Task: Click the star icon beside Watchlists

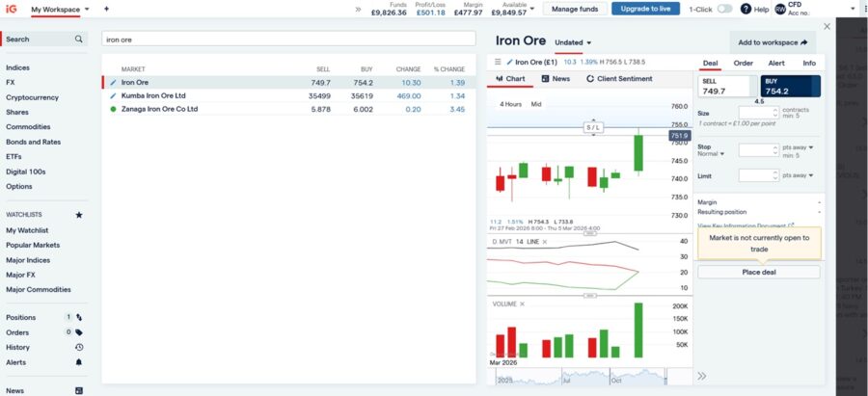Action: [x=79, y=215]
